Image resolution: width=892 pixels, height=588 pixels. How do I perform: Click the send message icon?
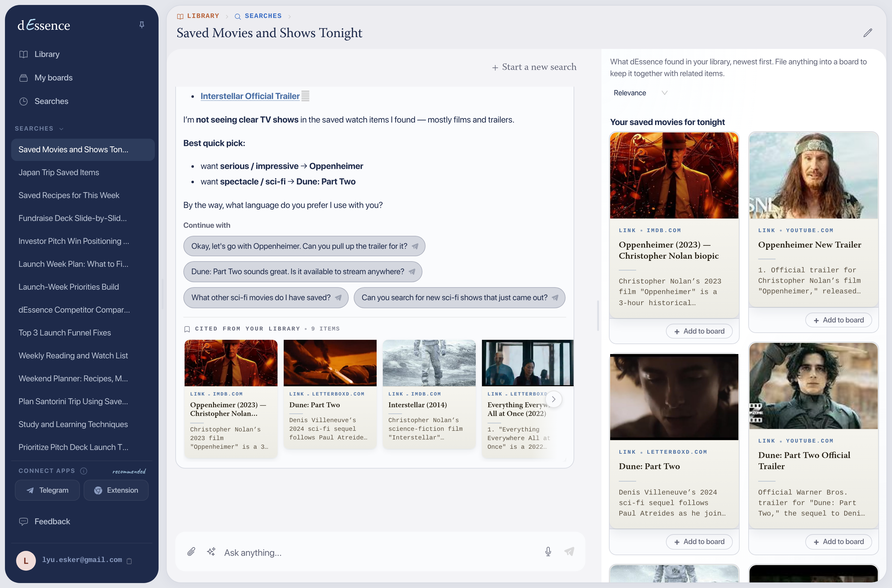point(569,551)
